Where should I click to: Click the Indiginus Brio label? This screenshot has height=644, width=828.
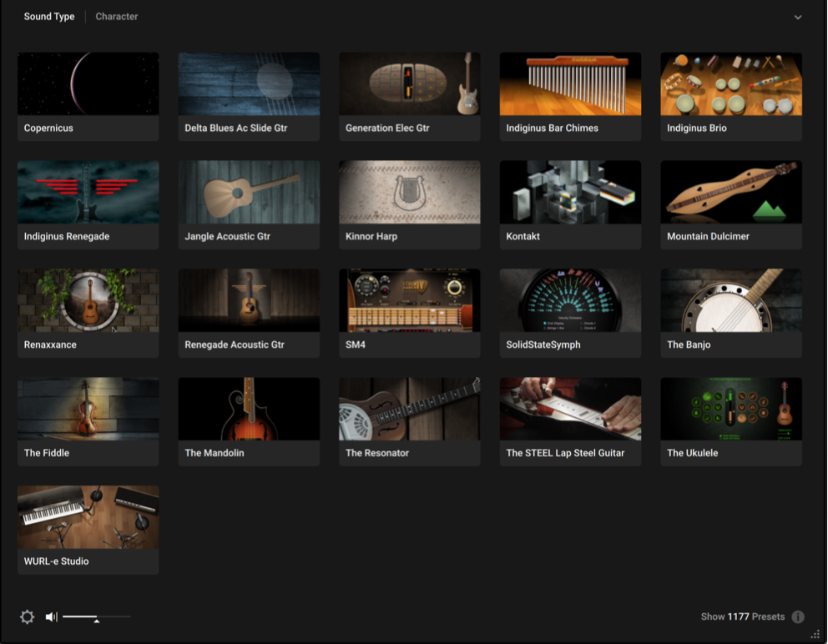click(697, 128)
